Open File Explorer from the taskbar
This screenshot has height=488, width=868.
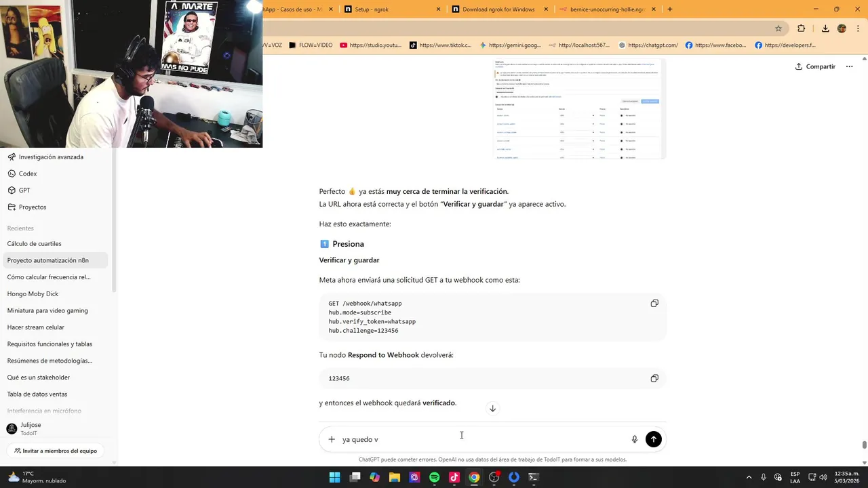click(395, 477)
